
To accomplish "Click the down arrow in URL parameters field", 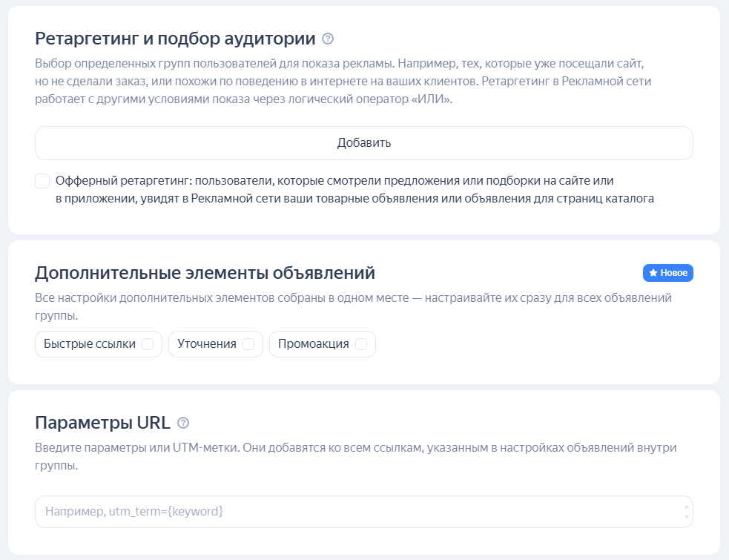I will (687, 517).
